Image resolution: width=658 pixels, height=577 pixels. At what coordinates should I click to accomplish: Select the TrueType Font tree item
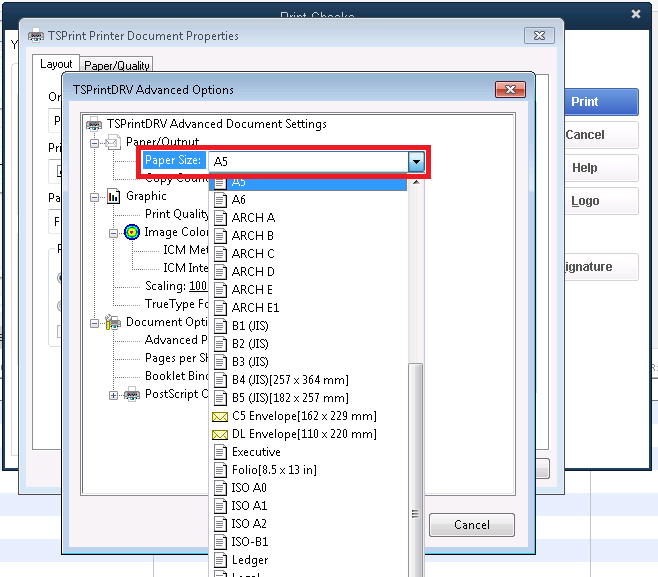coord(176,304)
